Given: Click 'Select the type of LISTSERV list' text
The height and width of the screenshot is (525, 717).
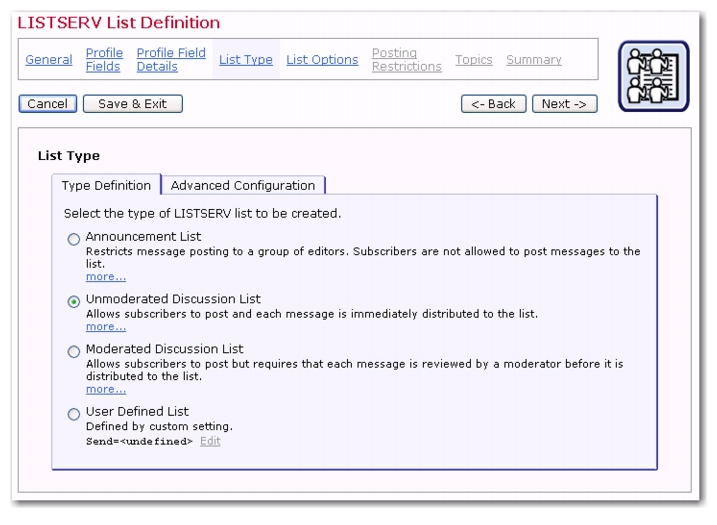Looking at the screenshot, I should coord(202,213).
